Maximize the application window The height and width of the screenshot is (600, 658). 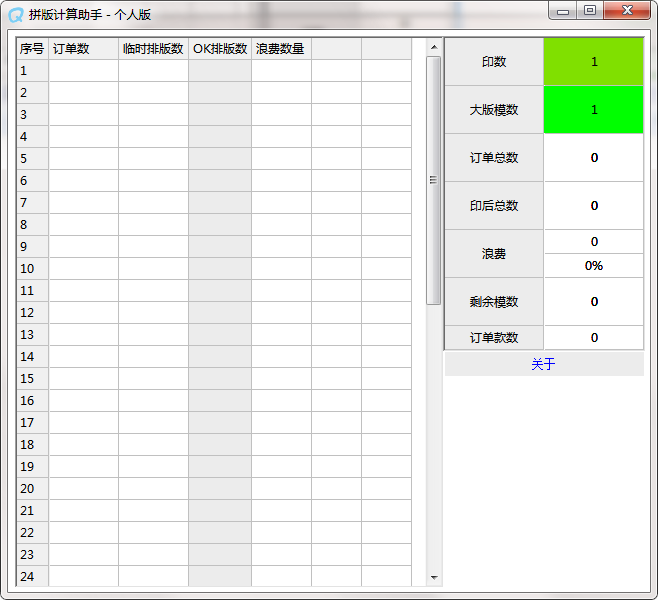tap(590, 10)
